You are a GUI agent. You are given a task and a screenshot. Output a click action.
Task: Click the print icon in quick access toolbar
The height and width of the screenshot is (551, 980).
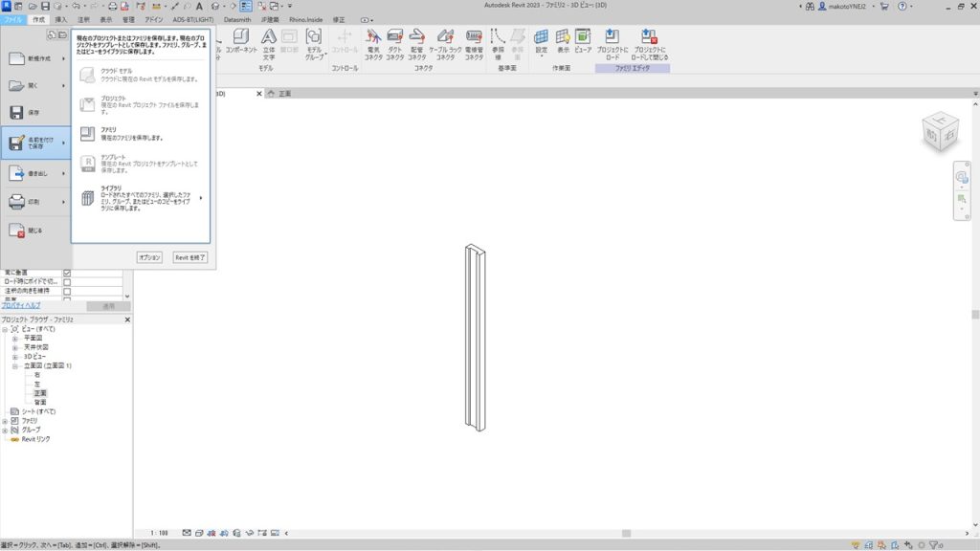[x=112, y=7]
